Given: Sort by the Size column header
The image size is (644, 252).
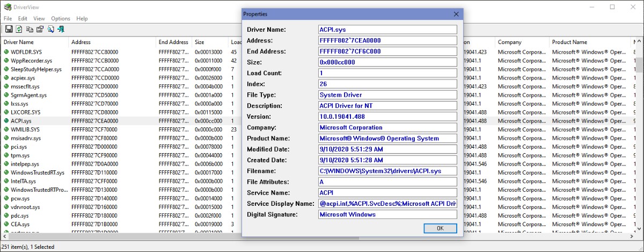Looking at the screenshot, I should (x=211, y=42).
